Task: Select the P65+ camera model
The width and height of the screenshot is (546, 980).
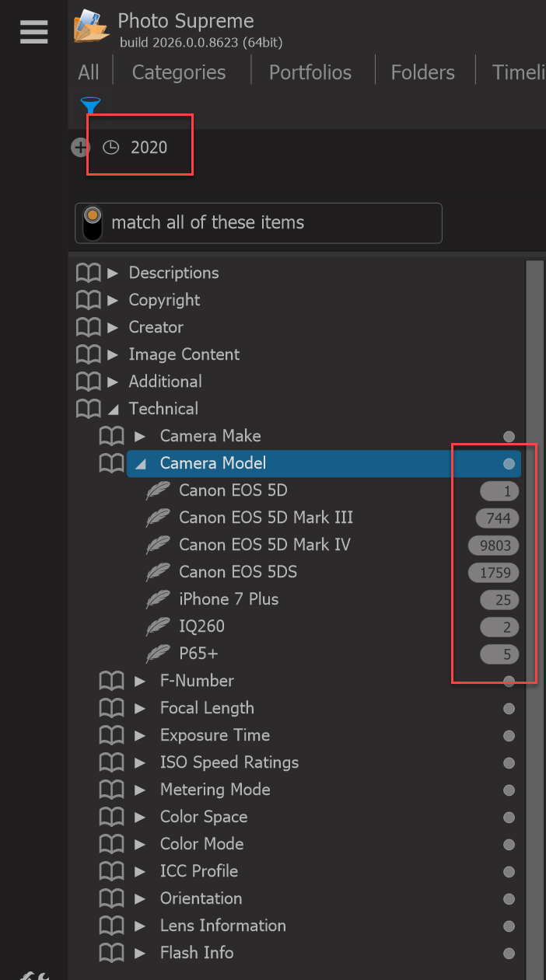Action: (198, 654)
